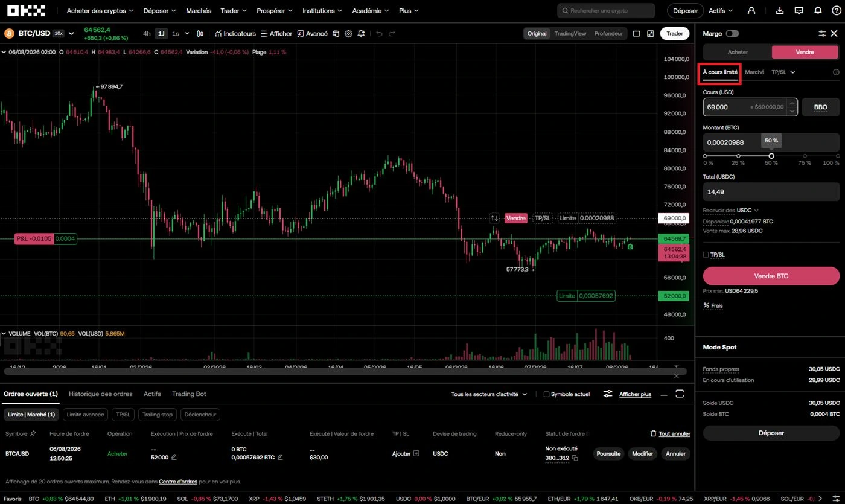Image resolution: width=845 pixels, height=504 pixels.
Task: Switch to Historique des ordres tab
Action: pyautogui.click(x=100, y=394)
